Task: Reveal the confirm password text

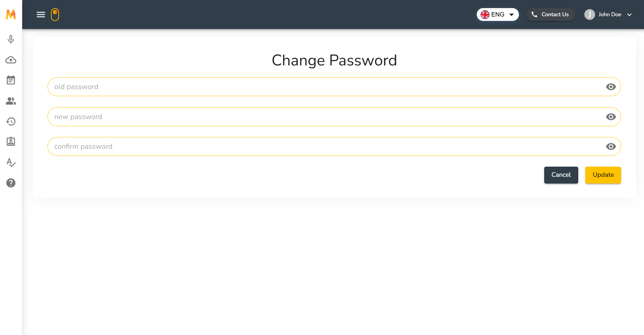Action: (611, 146)
